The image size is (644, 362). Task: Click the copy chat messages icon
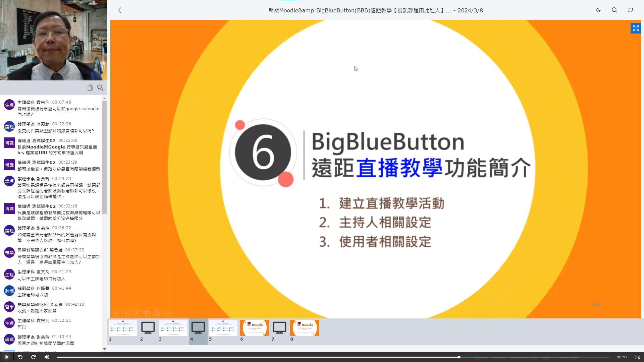click(90, 87)
